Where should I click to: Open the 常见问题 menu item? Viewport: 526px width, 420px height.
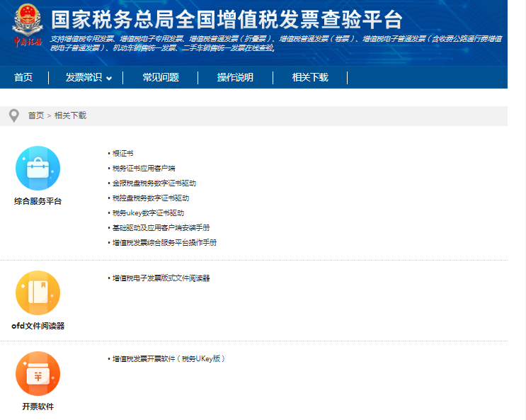(161, 77)
